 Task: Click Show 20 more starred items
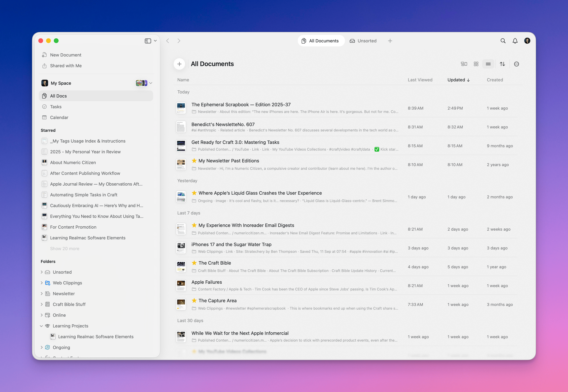(x=65, y=249)
